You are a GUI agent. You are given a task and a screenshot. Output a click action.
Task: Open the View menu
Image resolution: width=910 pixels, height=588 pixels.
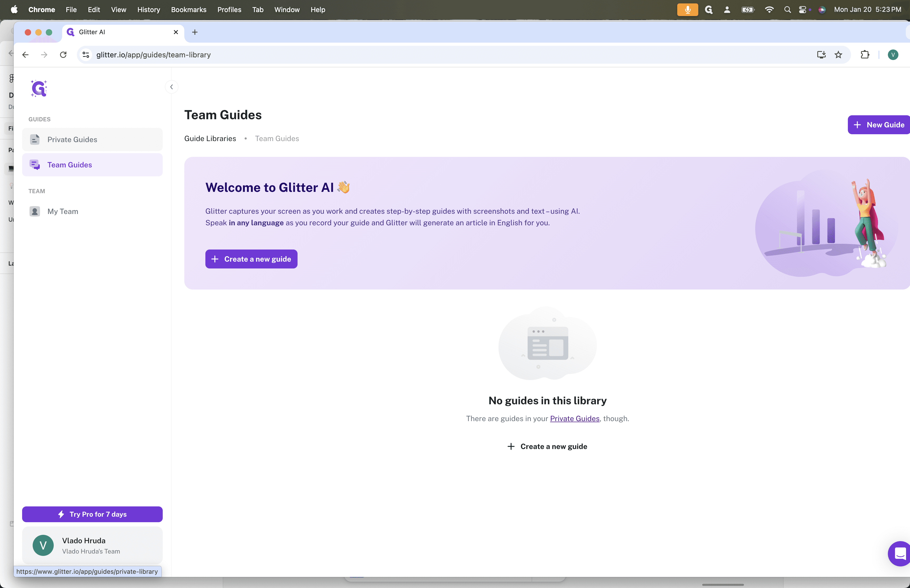[118, 9]
